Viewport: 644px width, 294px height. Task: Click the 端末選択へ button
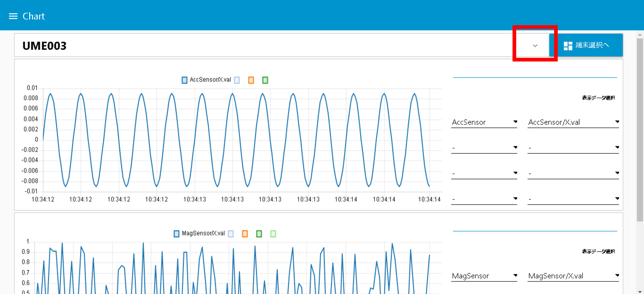[586, 45]
